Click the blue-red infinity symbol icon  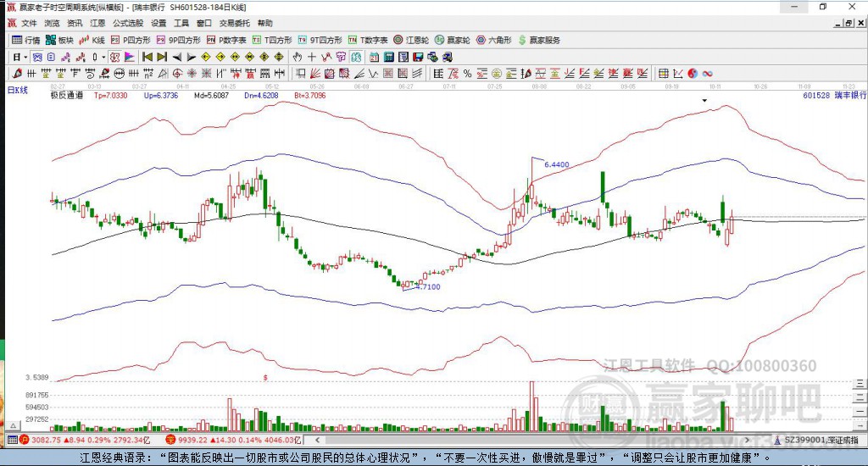[x=707, y=74]
